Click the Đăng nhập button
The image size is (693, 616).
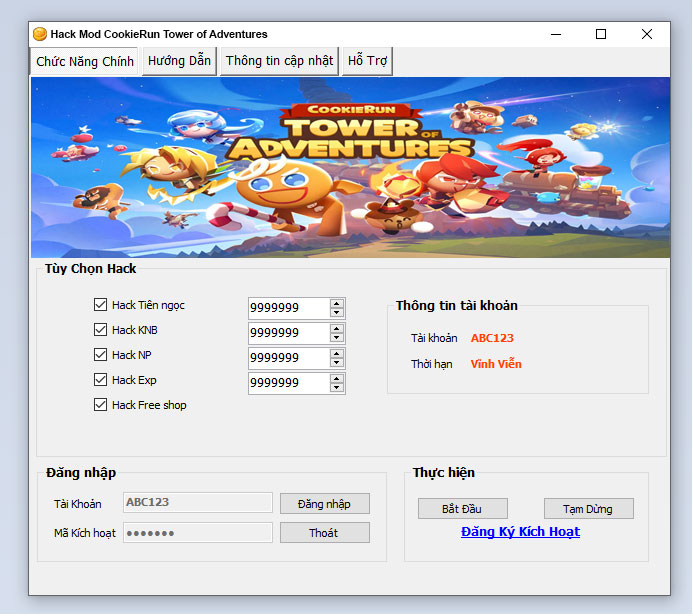(325, 504)
